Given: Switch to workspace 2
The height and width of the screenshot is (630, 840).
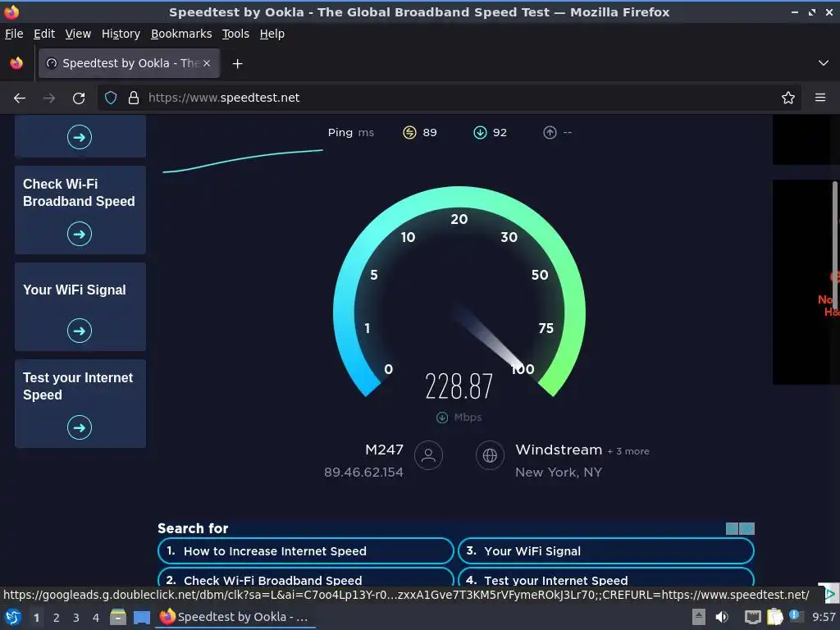Looking at the screenshot, I should point(57,618).
